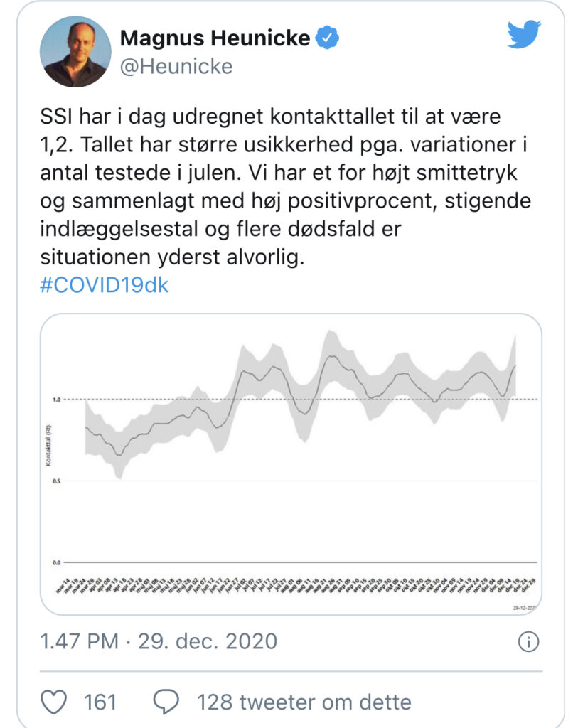This screenshot has height=728, width=578.
Task: Click the chart's date axis labels row
Action: click(x=296, y=586)
